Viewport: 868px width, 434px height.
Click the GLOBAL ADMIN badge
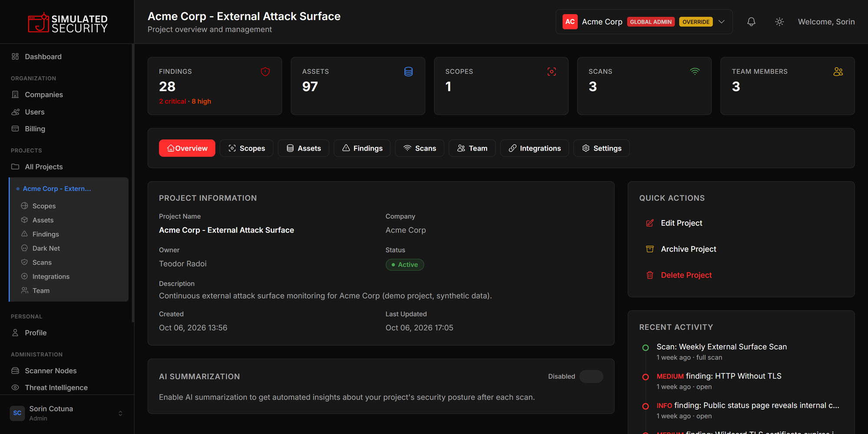tap(651, 22)
